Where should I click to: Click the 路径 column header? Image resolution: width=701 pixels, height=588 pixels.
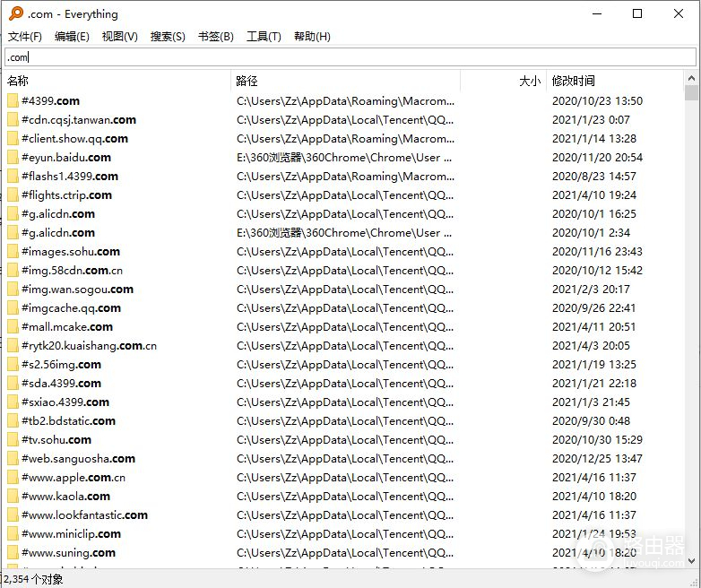click(247, 81)
